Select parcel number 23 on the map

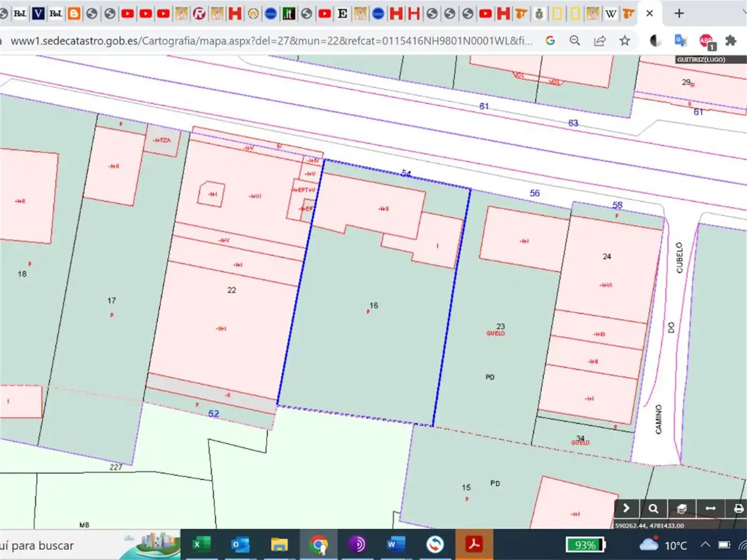[x=500, y=326]
